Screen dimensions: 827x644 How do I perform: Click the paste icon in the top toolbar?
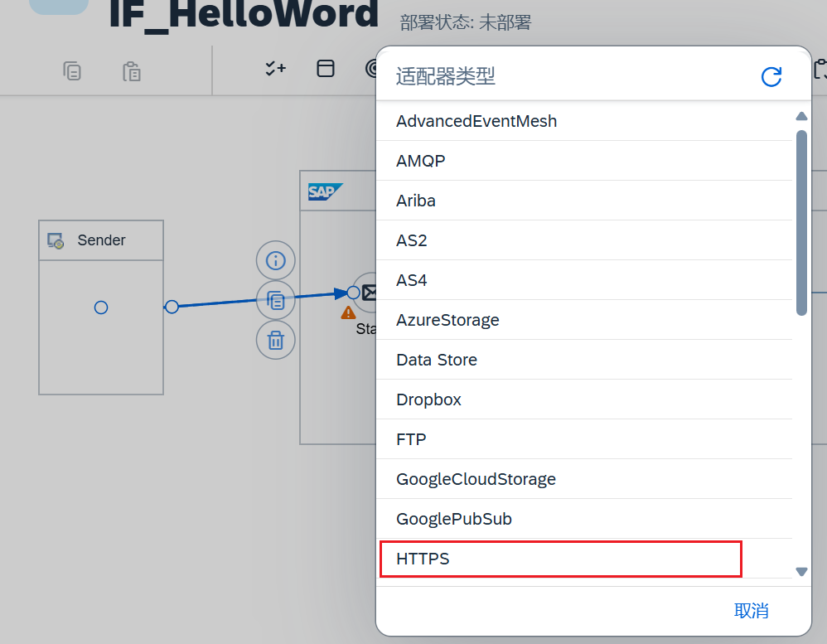pyautogui.click(x=131, y=71)
